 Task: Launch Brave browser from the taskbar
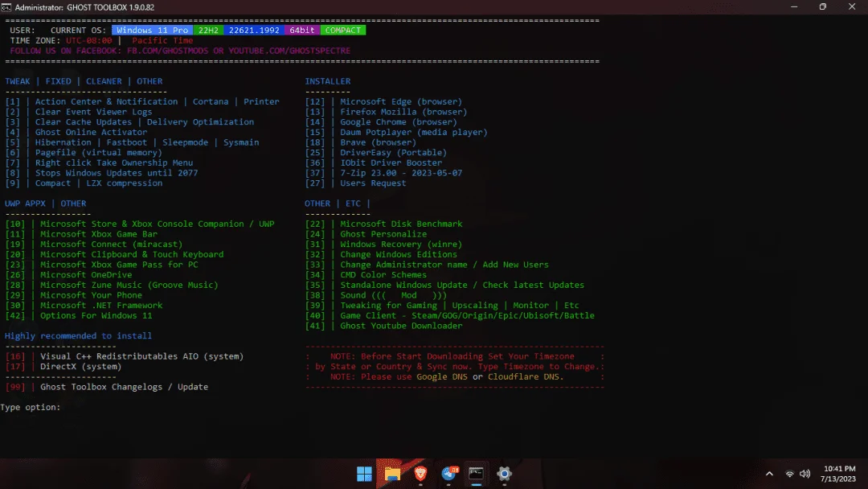[420, 474]
